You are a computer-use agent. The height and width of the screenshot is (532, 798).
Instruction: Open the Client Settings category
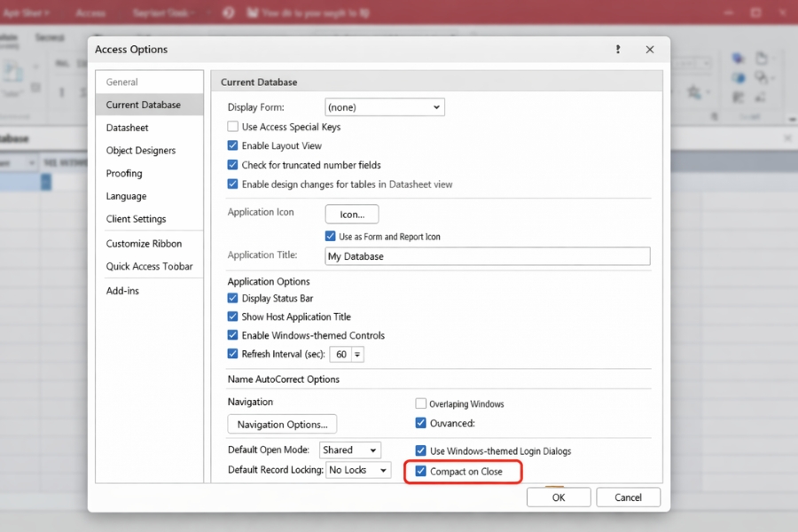[136, 219]
